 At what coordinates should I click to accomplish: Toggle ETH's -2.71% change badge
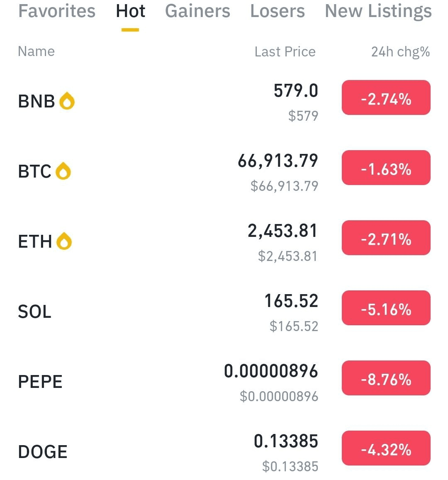click(x=386, y=238)
